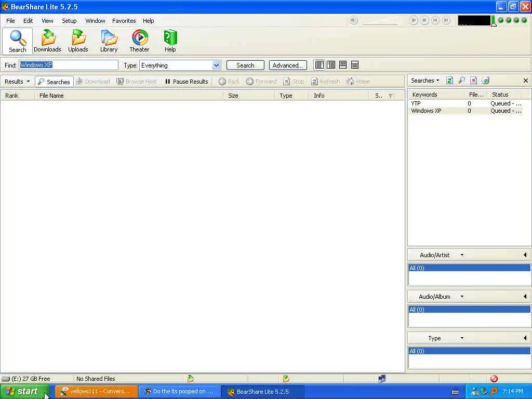The height and width of the screenshot is (399, 532).
Task: Sort results by File Name column
Action: point(129,96)
